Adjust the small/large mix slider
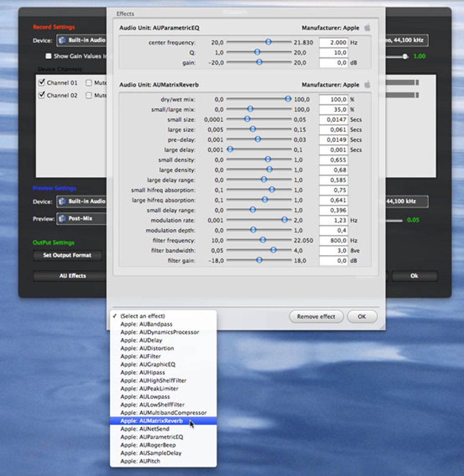Screen dimensions: 464x476 (250, 109)
